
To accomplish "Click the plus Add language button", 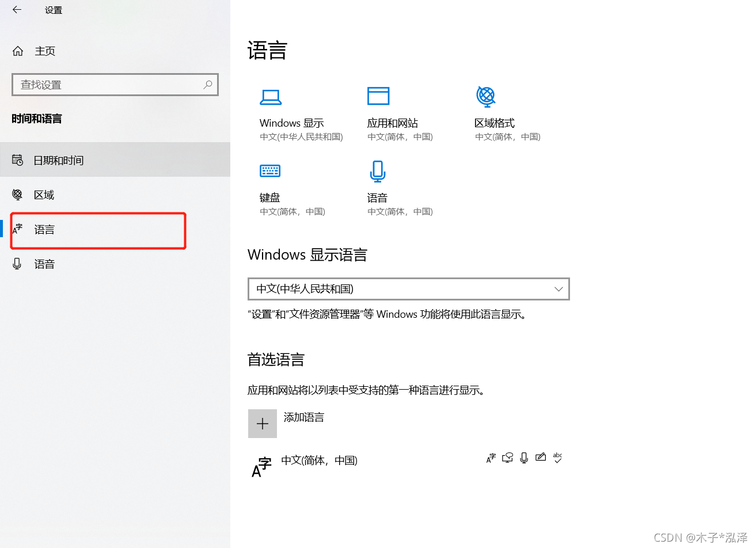I will tap(263, 424).
